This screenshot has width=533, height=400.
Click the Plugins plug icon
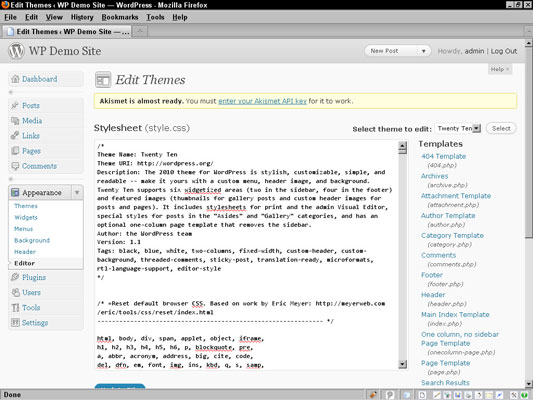point(15,277)
